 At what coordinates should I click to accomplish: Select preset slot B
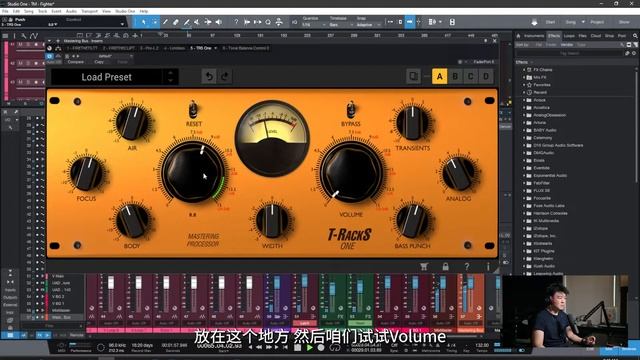[x=455, y=76]
